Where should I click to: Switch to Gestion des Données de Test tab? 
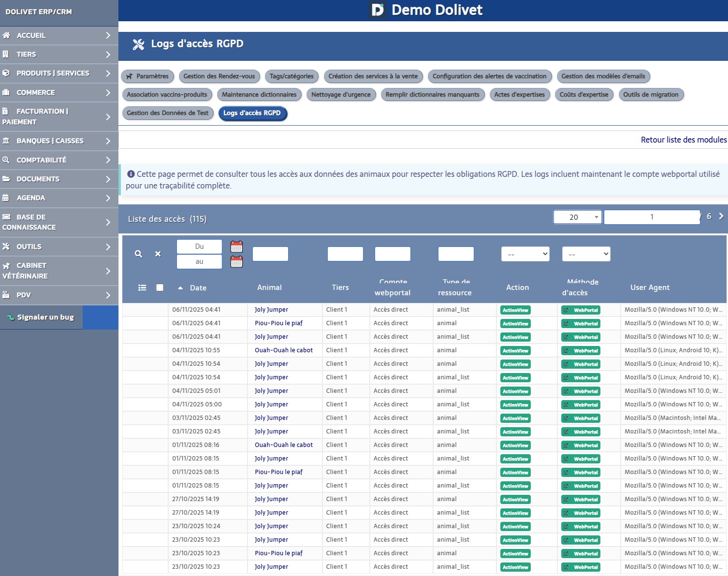pyautogui.click(x=168, y=113)
